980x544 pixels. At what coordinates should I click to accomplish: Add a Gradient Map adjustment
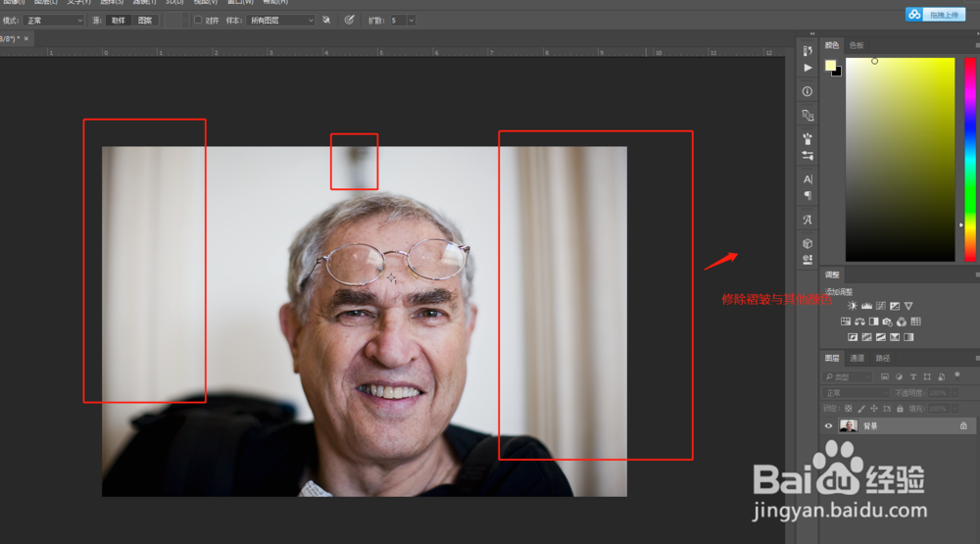pyautogui.click(x=908, y=337)
